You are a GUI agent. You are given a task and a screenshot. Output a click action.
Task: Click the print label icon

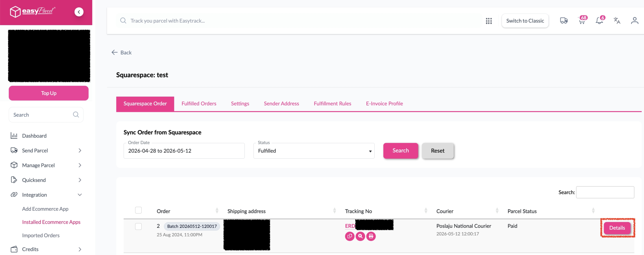point(371,236)
